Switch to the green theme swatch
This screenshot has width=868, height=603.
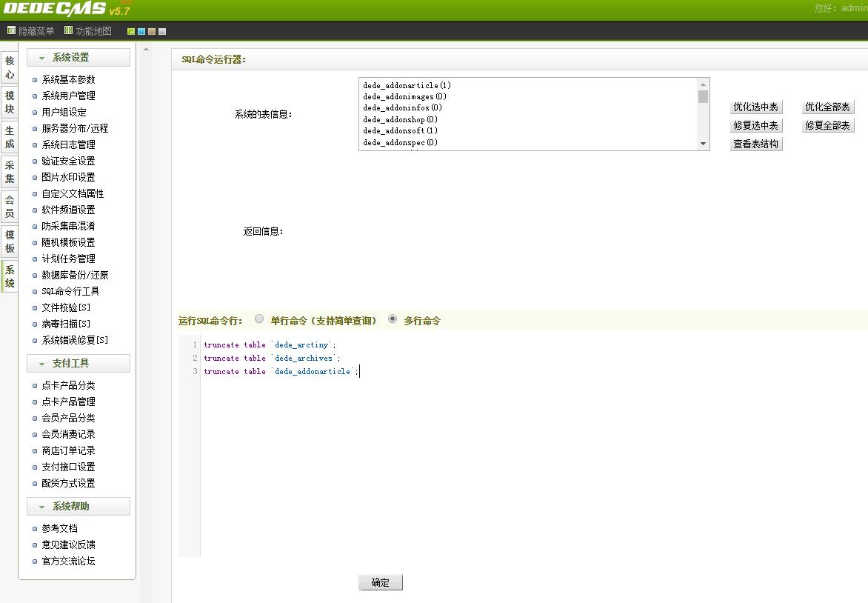point(131,32)
